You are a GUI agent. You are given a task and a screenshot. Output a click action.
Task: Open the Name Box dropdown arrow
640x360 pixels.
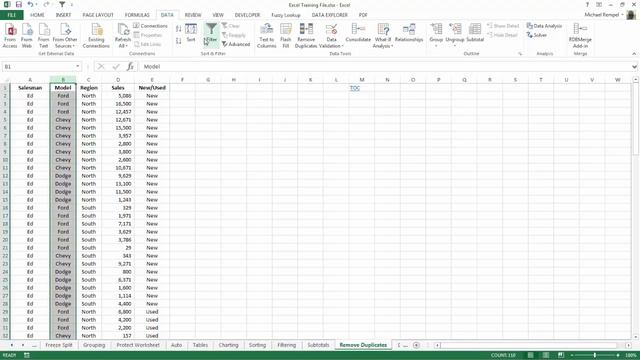pos(78,67)
